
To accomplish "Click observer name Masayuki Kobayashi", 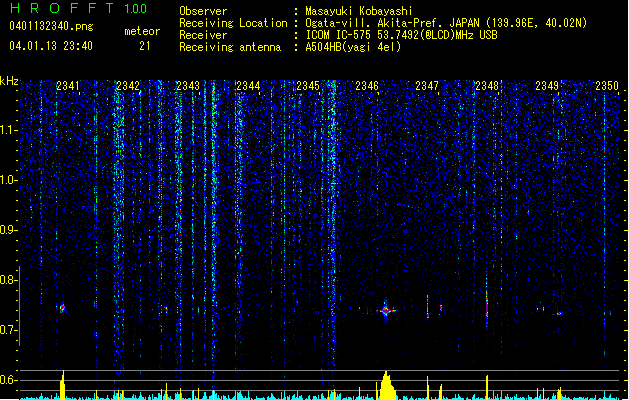I will pos(359,11).
